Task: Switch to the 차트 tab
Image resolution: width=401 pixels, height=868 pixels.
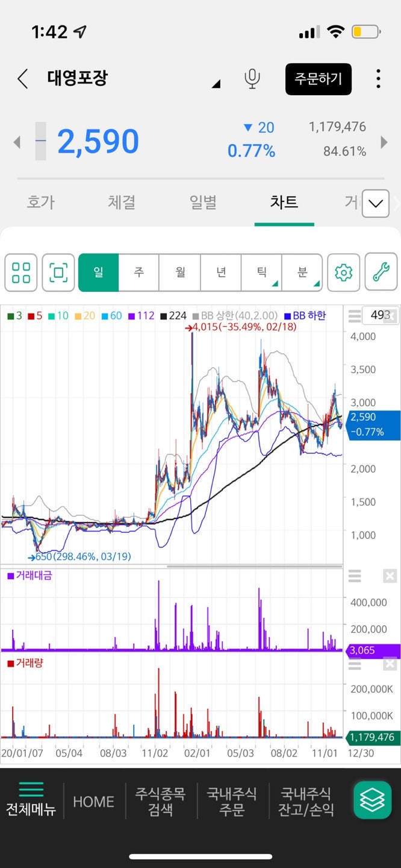Action: 284,202
